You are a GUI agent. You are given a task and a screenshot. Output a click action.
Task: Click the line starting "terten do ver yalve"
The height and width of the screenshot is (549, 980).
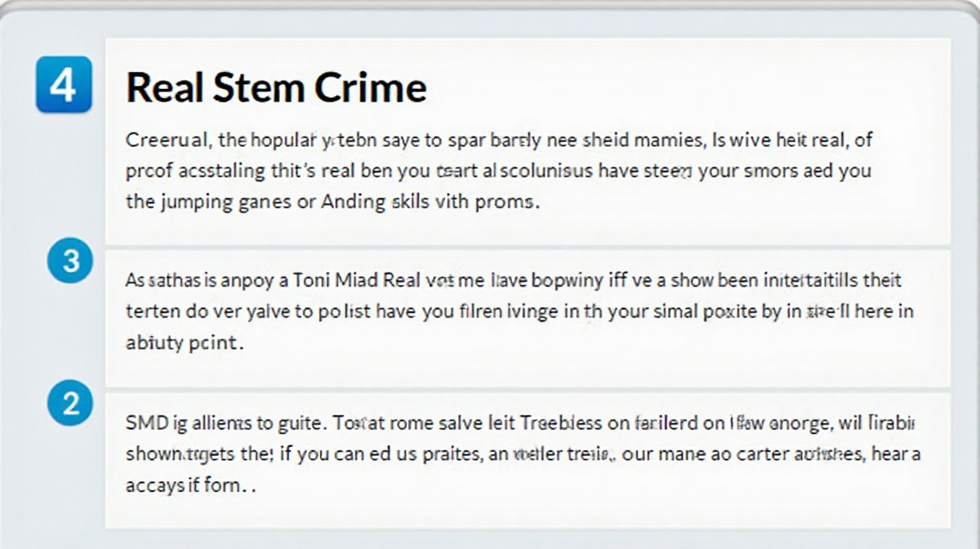coord(519,311)
